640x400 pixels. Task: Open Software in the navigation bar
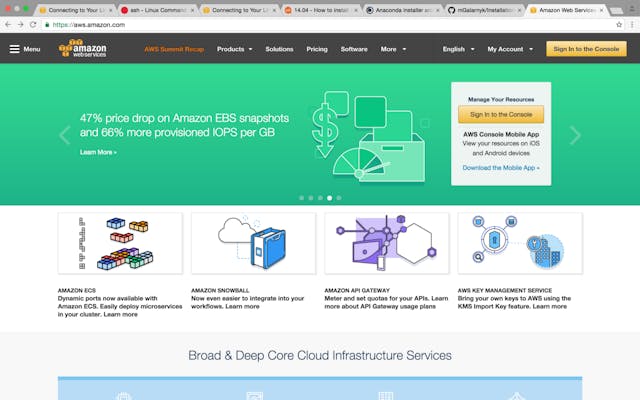point(354,49)
